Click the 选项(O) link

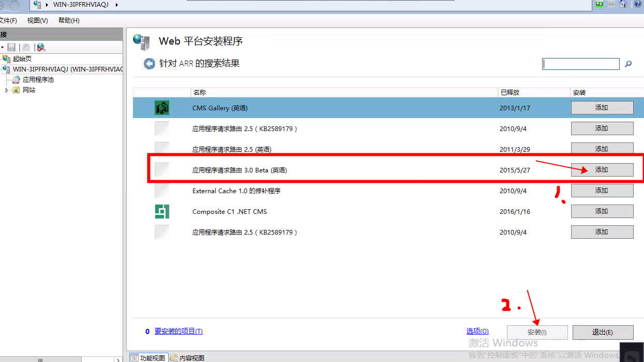tap(477, 330)
